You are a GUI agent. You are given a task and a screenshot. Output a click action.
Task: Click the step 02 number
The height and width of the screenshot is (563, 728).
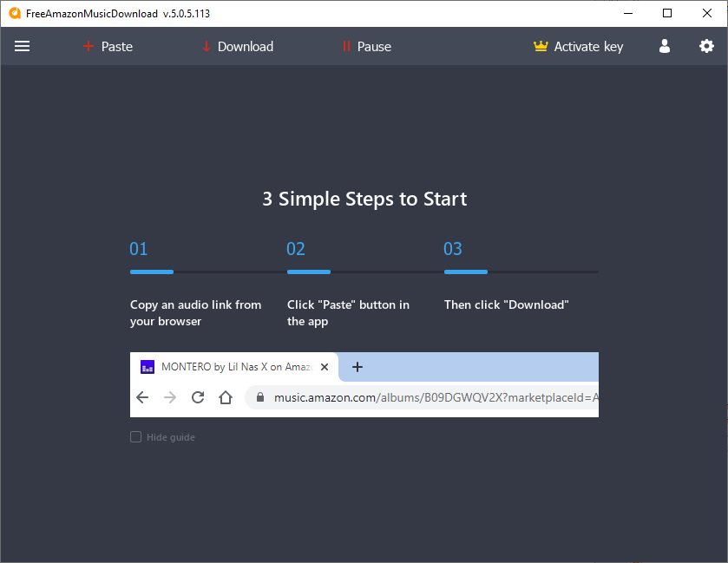tap(296, 249)
